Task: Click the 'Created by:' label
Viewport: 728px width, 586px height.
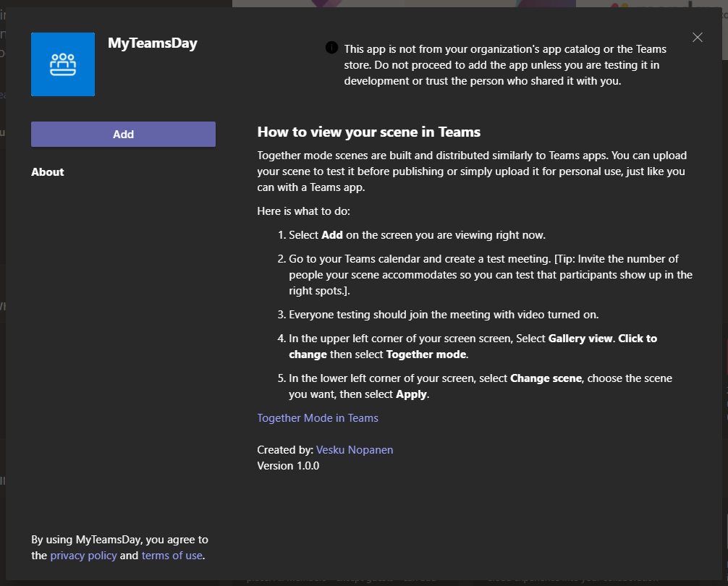Action: (285, 450)
